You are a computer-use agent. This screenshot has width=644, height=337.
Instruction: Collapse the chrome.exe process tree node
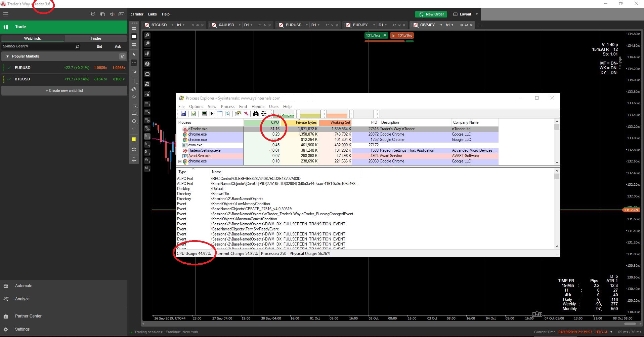point(180,161)
